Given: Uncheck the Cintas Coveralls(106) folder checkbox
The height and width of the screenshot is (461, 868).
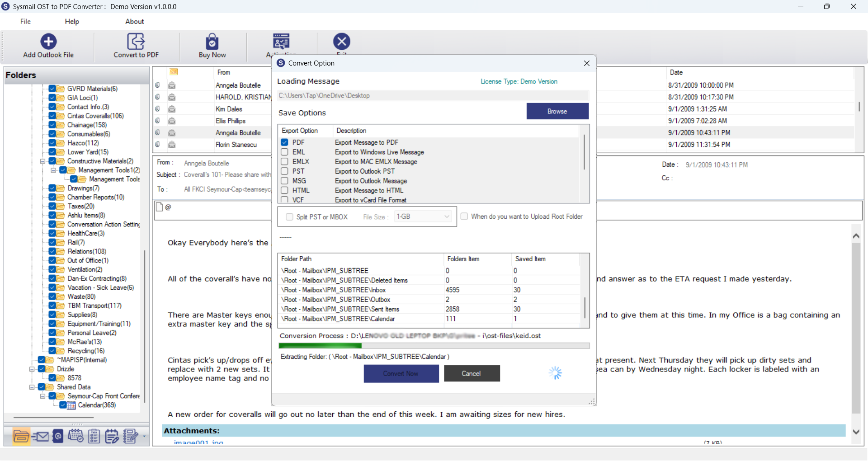Looking at the screenshot, I should click(52, 116).
